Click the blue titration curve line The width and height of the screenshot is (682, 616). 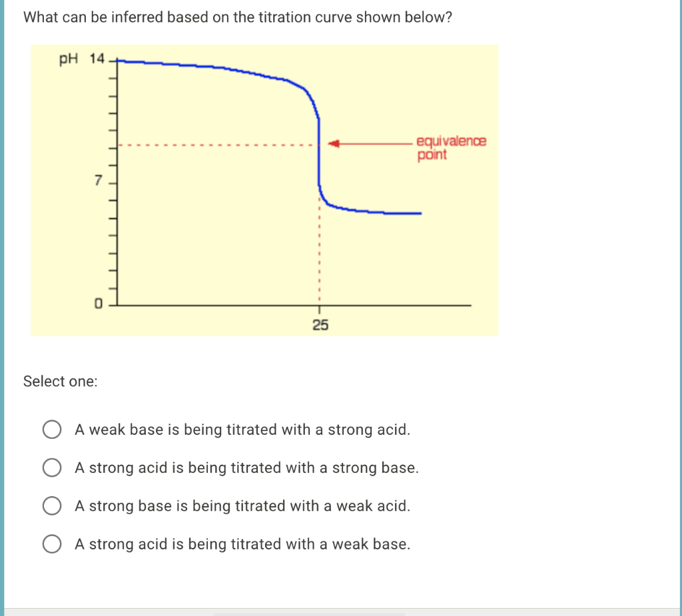click(x=200, y=64)
